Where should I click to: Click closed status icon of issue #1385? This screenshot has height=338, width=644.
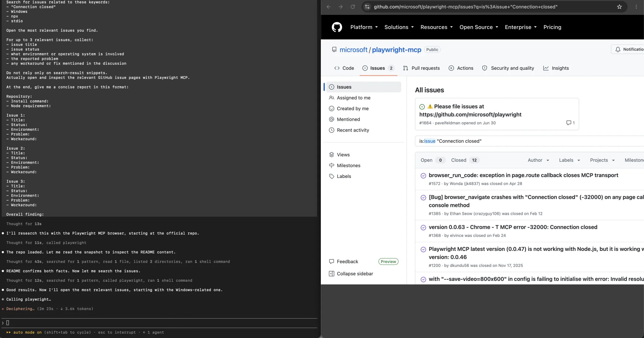point(423,198)
